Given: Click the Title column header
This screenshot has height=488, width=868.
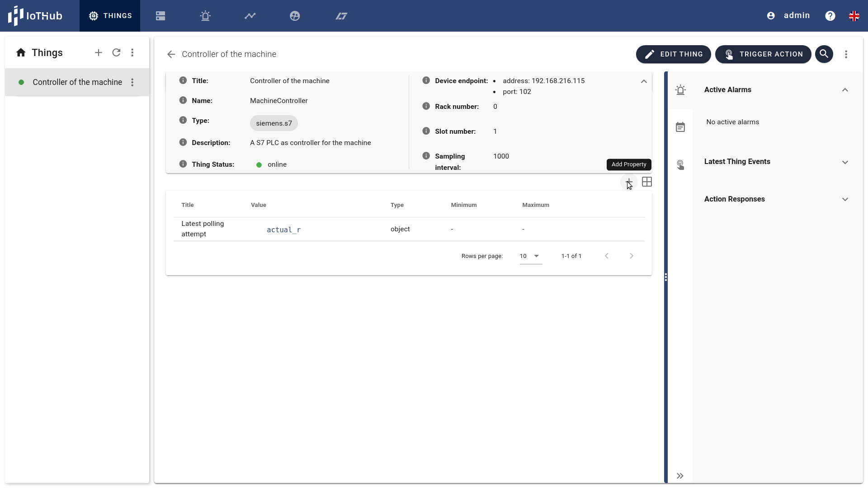Looking at the screenshot, I should click(188, 205).
